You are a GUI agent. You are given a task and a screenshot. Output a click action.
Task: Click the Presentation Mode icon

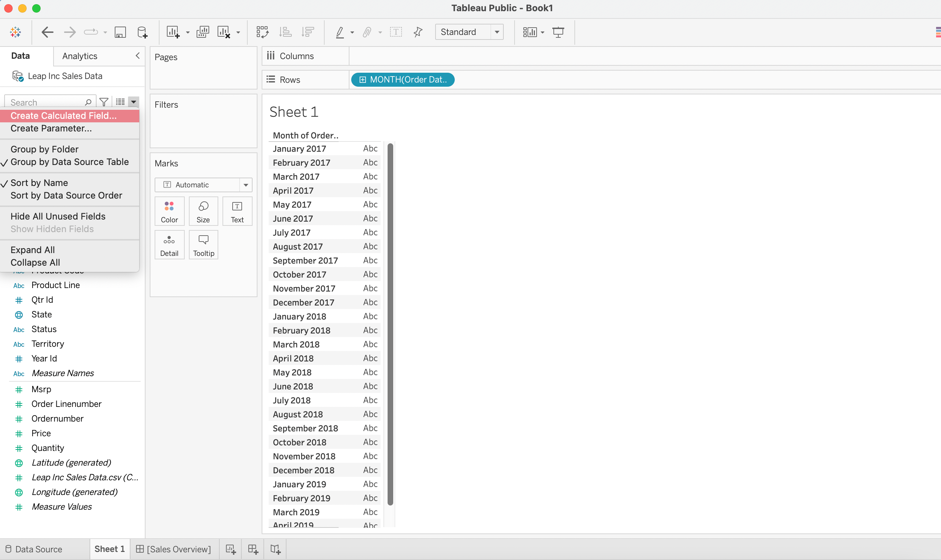click(558, 32)
